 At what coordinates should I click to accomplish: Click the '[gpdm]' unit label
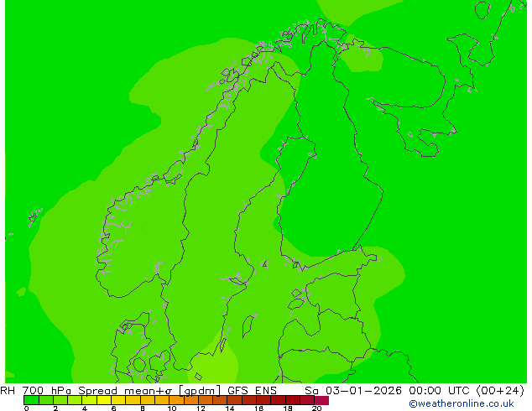200,391
